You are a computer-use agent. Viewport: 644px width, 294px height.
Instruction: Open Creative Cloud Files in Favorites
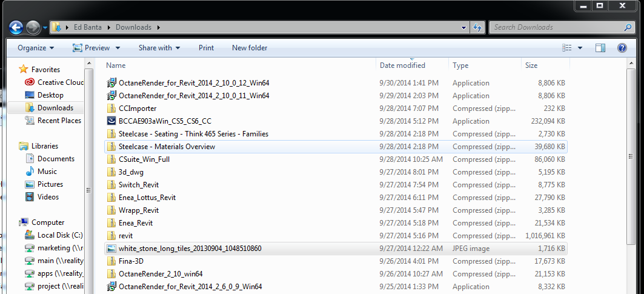54,82
